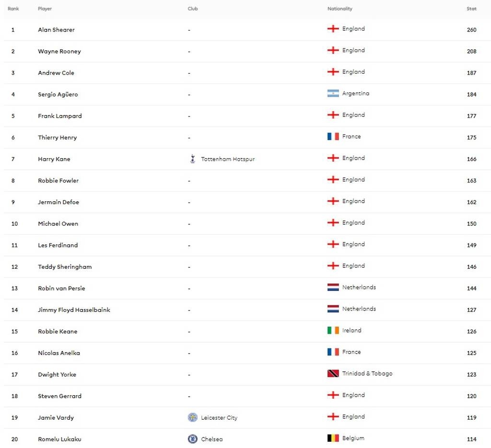This screenshot has height=448, width=491.
Task: Click the Chelsea club badge icon
Action: point(193,439)
